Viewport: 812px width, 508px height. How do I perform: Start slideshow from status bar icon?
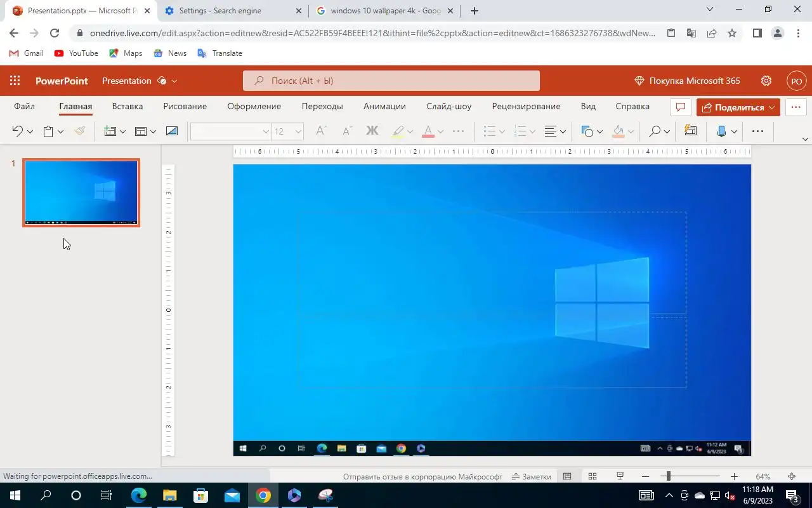click(620, 476)
